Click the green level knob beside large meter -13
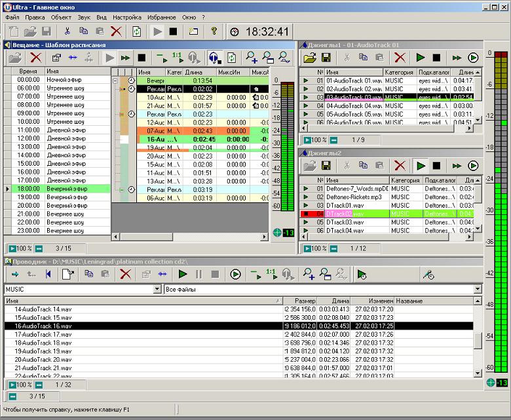The image size is (511, 420). tap(491, 383)
